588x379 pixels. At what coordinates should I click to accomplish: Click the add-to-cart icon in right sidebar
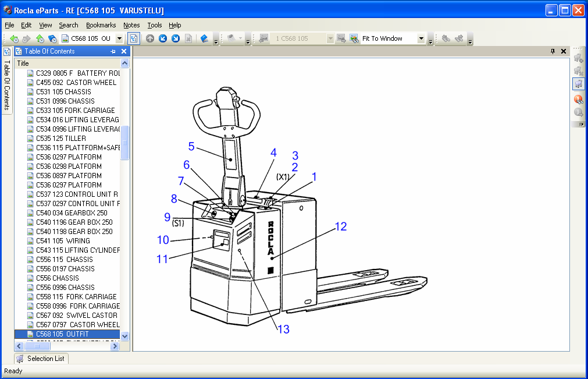[579, 58]
